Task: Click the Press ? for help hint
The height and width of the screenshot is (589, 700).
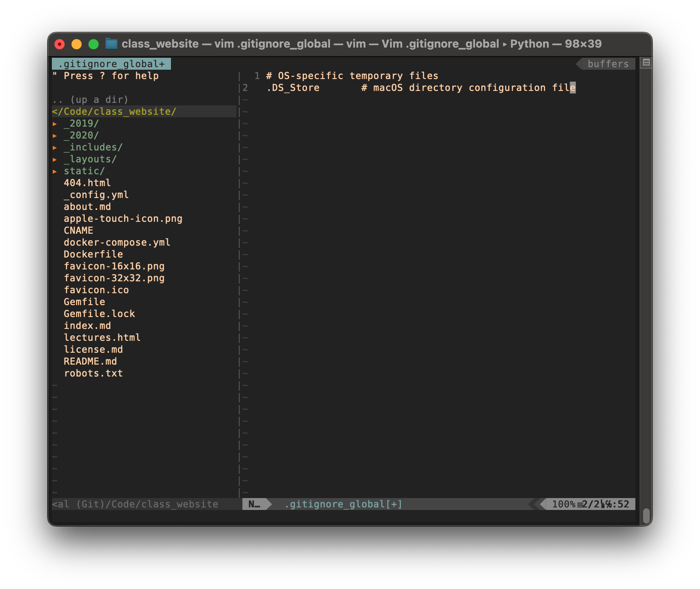Action: [105, 76]
